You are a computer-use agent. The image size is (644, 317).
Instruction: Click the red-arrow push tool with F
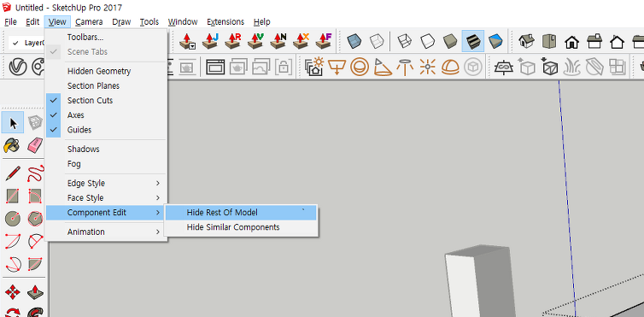coord(323,42)
